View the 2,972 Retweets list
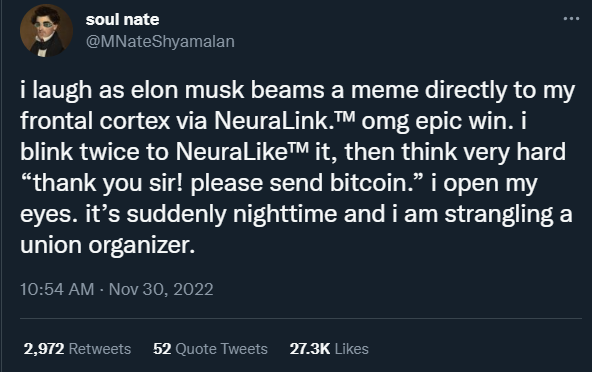 click(77, 349)
